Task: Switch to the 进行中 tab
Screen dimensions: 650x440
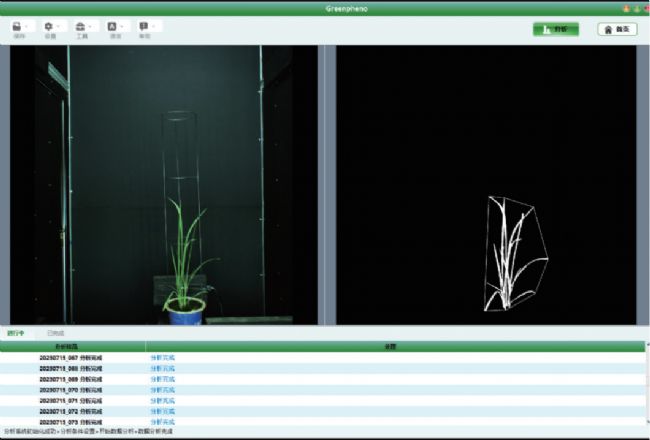Action: coord(15,333)
